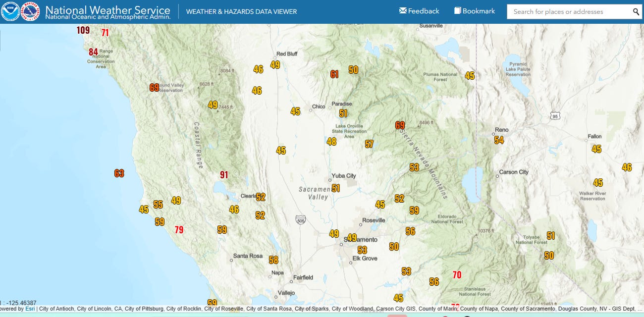
Task: Select the 57 temperature reading
Action: 369,144
